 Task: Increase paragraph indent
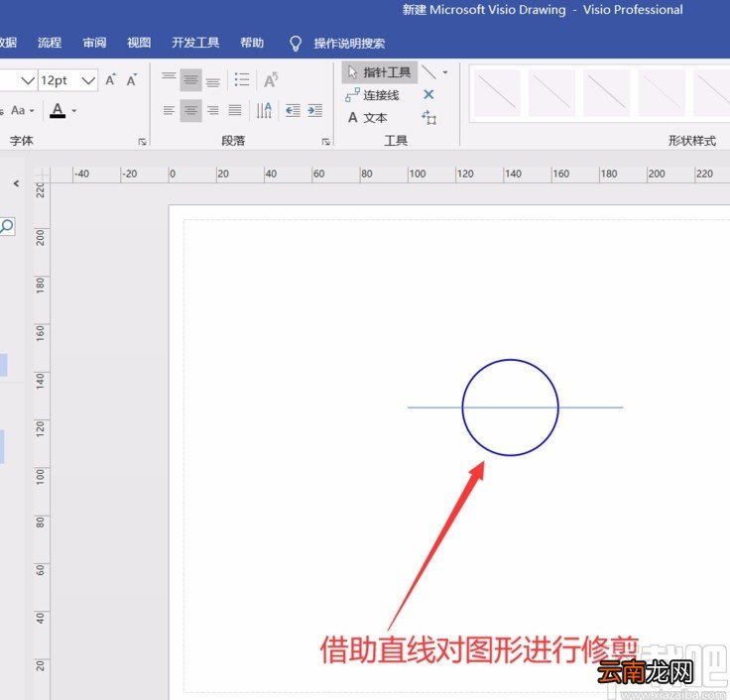point(314,110)
